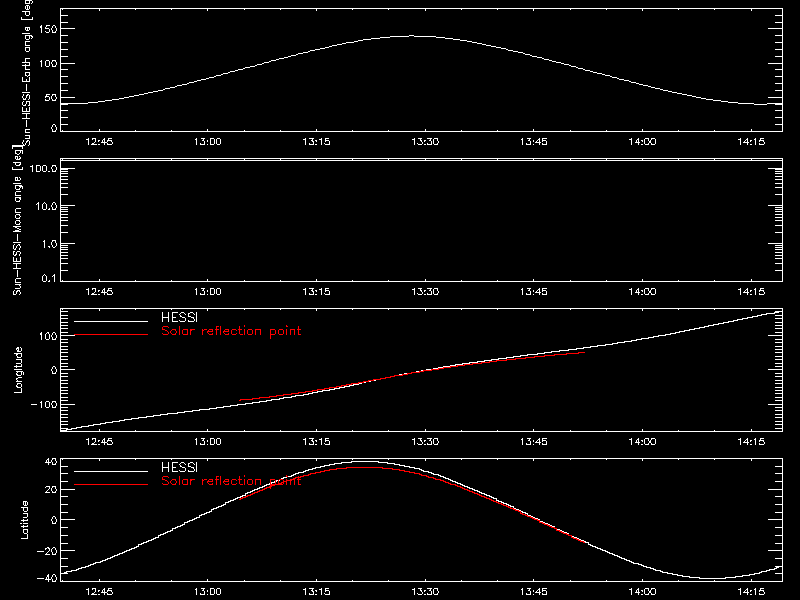Click white legend line sample in Latitude plot
The image size is (800, 600).
click(x=111, y=471)
